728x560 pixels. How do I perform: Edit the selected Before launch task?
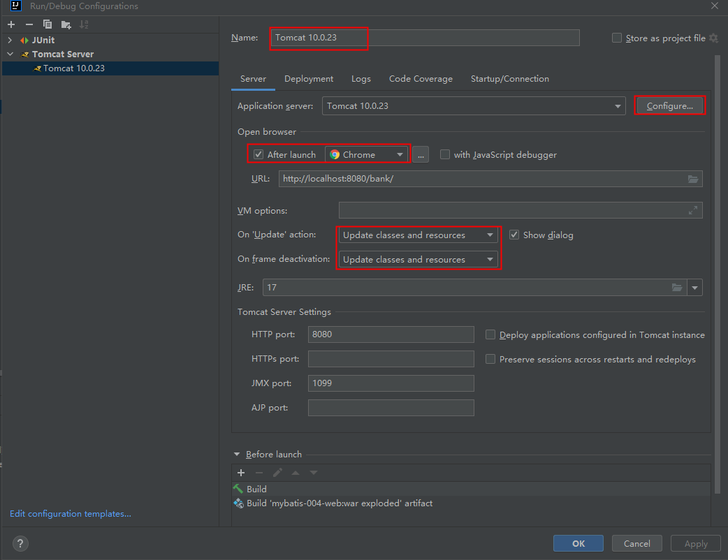coord(277,473)
